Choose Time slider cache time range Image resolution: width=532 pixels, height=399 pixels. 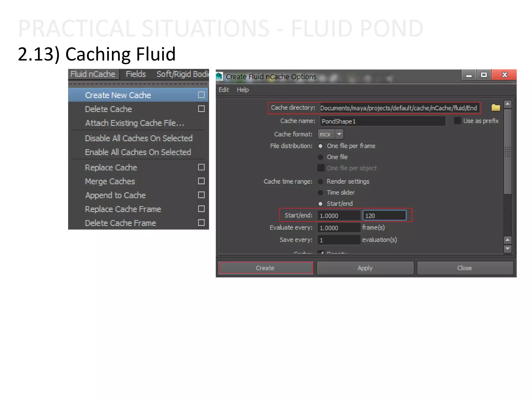click(x=321, y=192)
